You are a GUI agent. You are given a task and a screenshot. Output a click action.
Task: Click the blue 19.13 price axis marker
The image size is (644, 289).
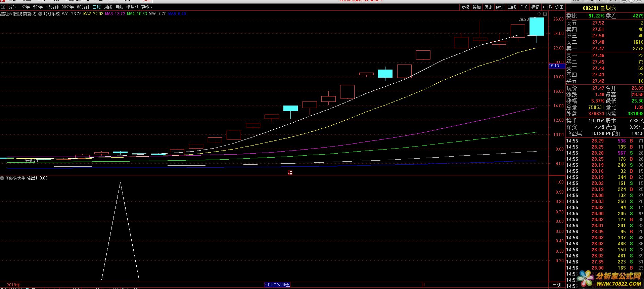tap(556, 66)
